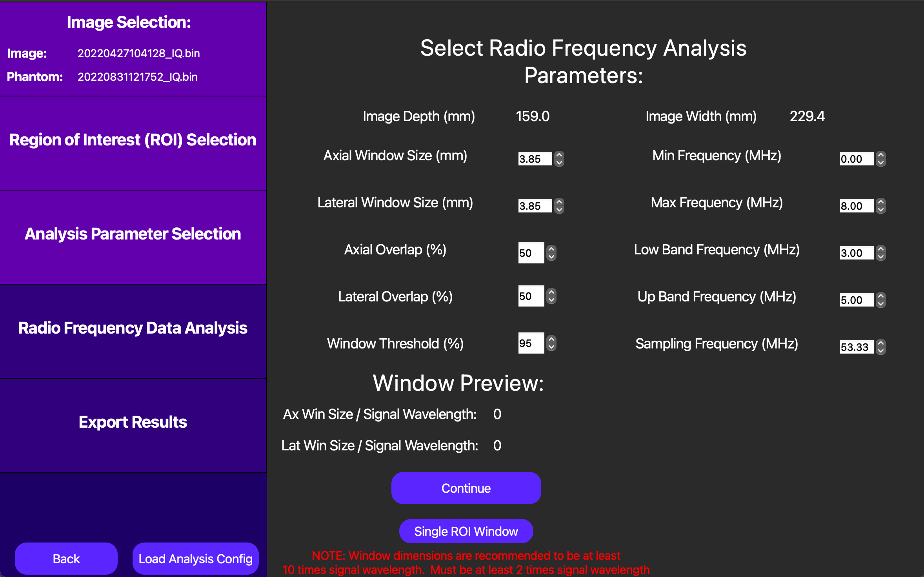This screenshot has width=924, height=577.
Task: Click the Window Preview heading
Action: (x=458, y=383)
